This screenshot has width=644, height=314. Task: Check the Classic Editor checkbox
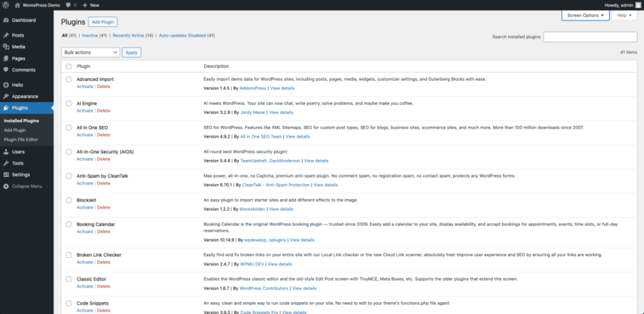click(69, 279)
